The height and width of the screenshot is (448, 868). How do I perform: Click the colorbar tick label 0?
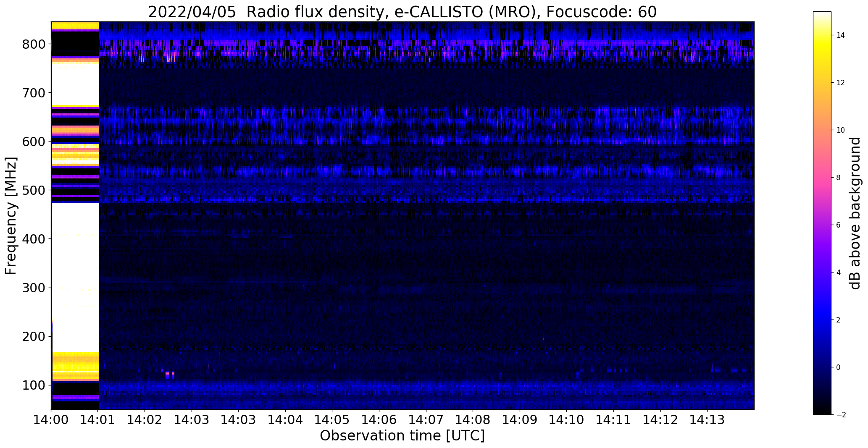click(839, 367)
